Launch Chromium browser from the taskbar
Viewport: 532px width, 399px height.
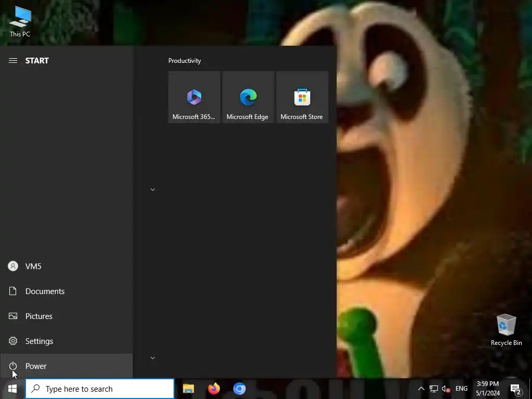(x=239, y=389)
